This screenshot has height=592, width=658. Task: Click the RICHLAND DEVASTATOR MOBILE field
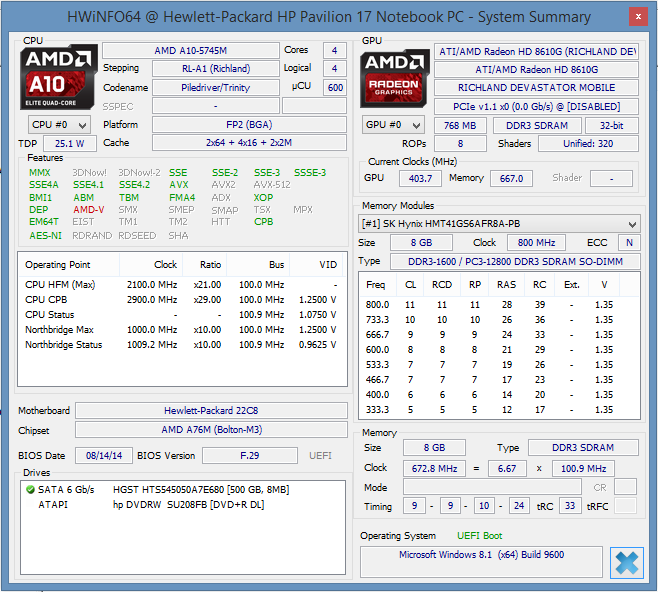536,88
